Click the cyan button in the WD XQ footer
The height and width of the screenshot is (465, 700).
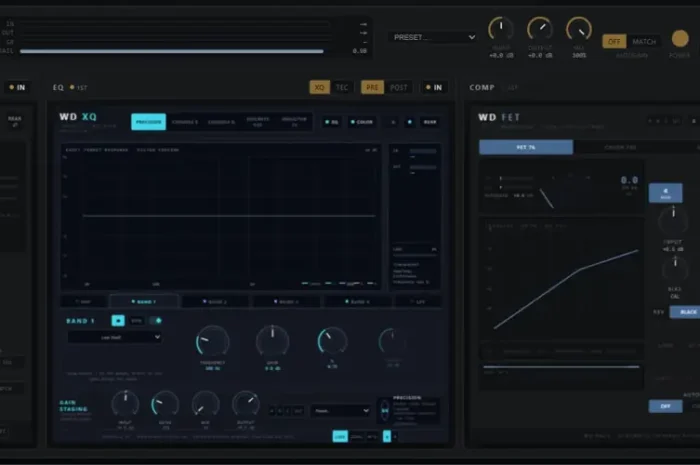pyautogui.click(x=340, y=436)
